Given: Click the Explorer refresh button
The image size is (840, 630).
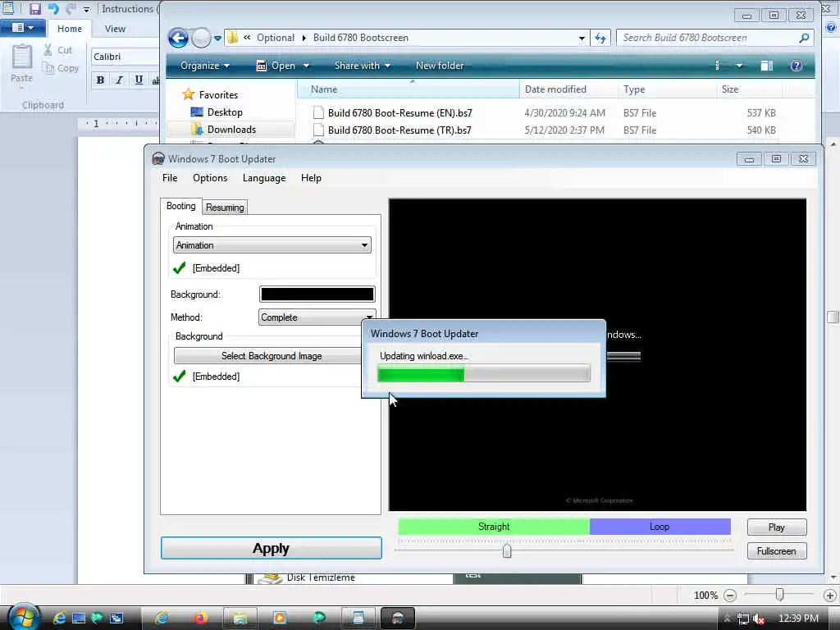Looking at the screenshot, I should click(x=600, y=38).
